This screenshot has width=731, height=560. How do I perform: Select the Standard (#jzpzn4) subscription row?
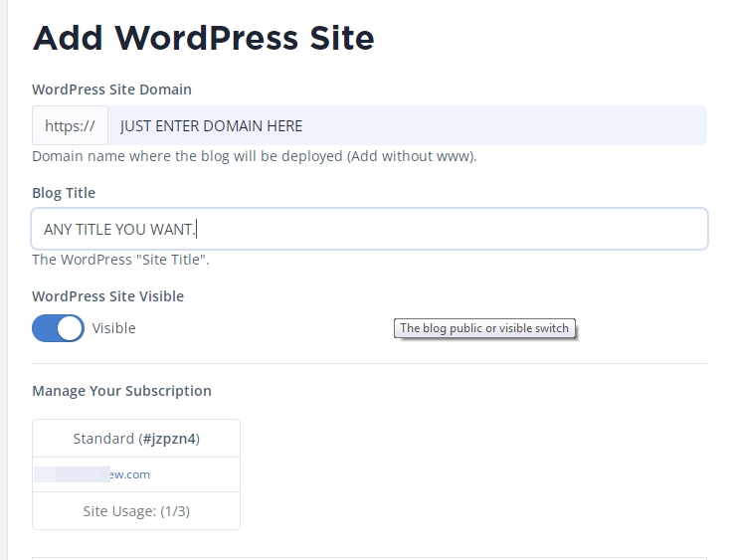tap(136, 439)
